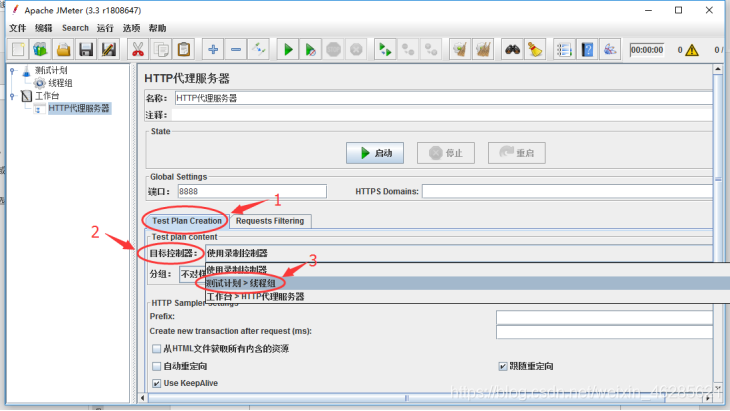The image size is (730, 411).
Task: Save the test plan with disk icon
Action: pos(86,49)
